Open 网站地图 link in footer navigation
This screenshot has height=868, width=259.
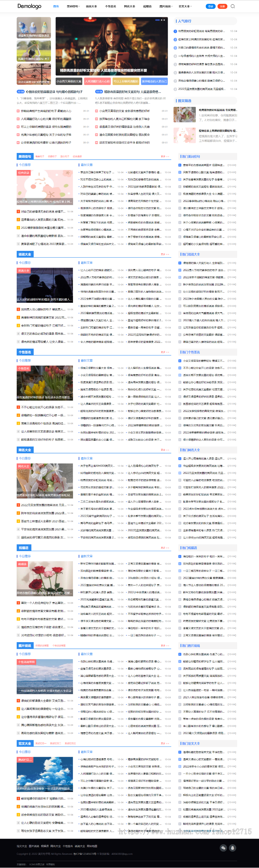pyautogui.click(x=92, y=846)
